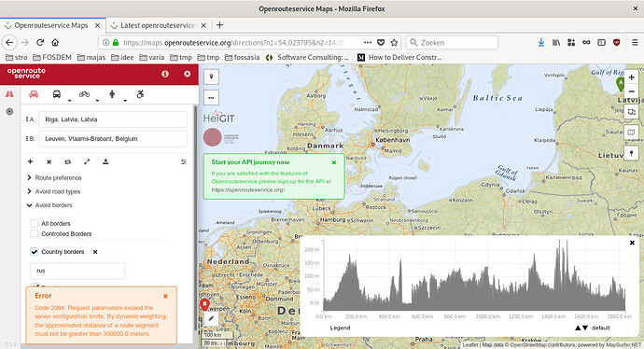Click waypoint A Riga input field

pyautogui.click(x=113, y=119)
